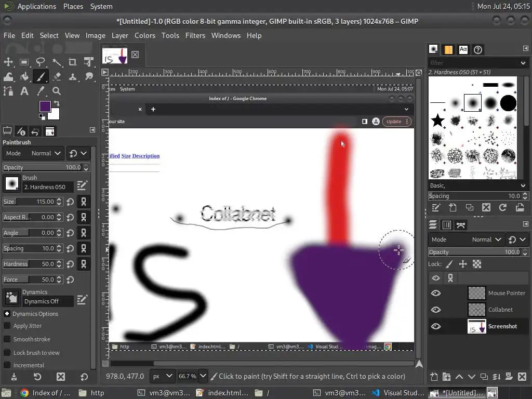Raise the layer one step
Image resolution: width=532 pixels, height=399 pixels.
tap(459, 377)
